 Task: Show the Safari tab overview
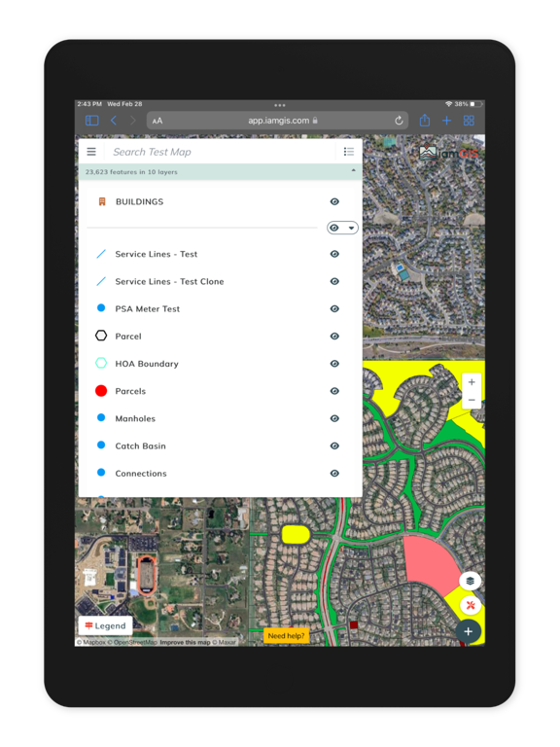[469, 121]
